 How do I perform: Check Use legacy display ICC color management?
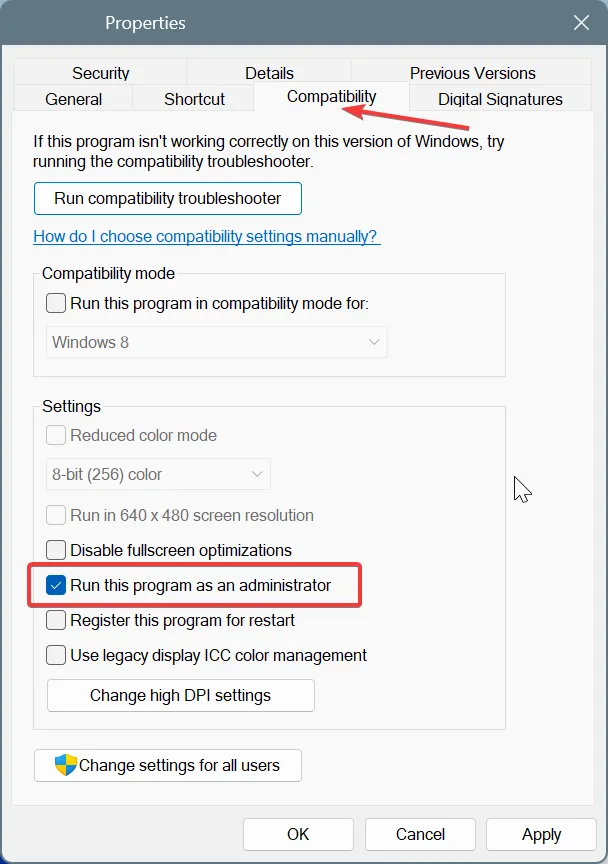coord(56,655)
